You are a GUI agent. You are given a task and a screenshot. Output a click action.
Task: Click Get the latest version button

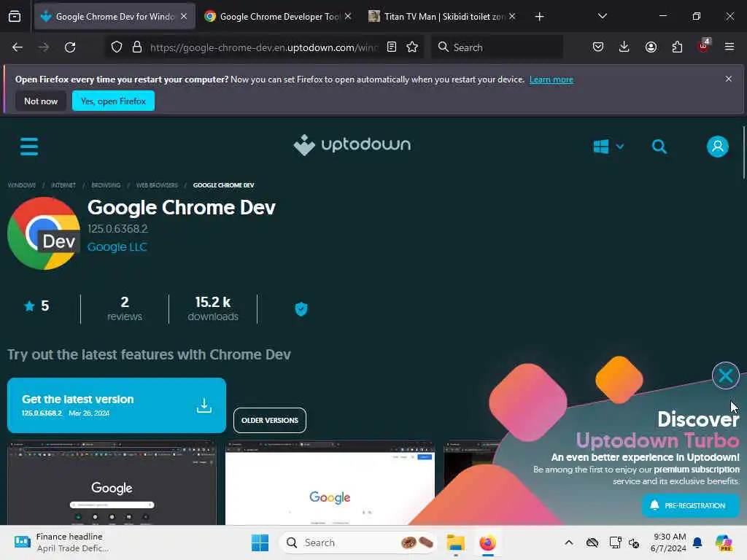pyautogui.click(x=117, y=405)
